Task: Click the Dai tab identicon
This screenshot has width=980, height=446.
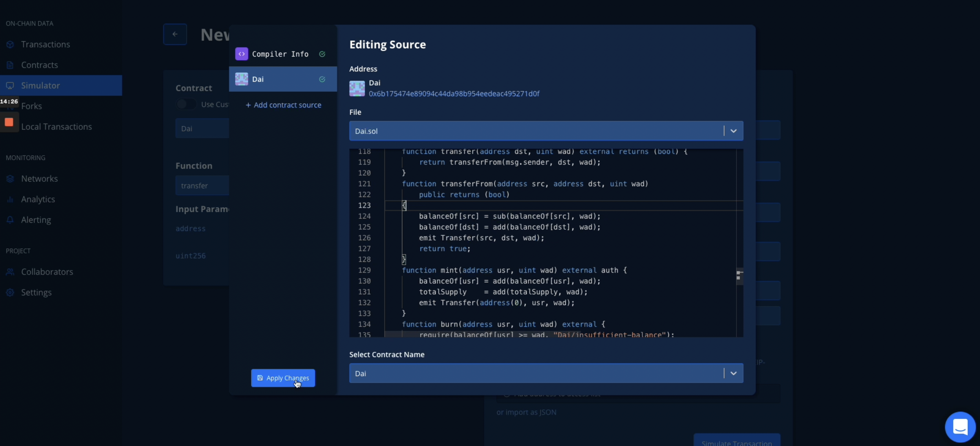Action: 242,79
